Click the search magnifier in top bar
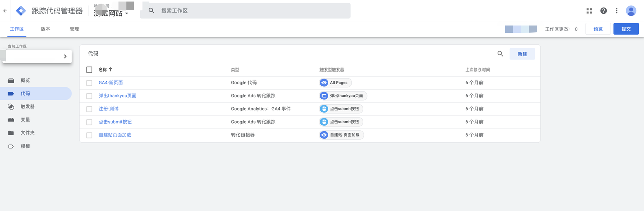 click(151, 11)
